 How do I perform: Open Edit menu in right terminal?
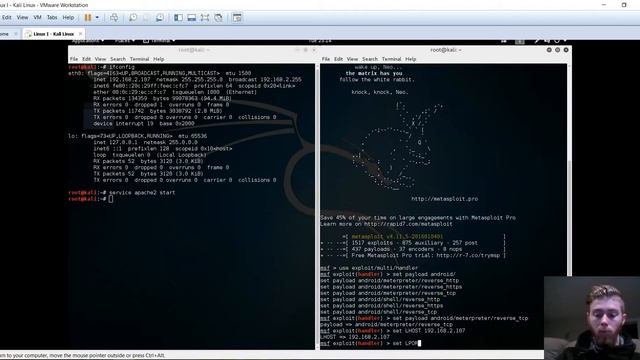338,59
